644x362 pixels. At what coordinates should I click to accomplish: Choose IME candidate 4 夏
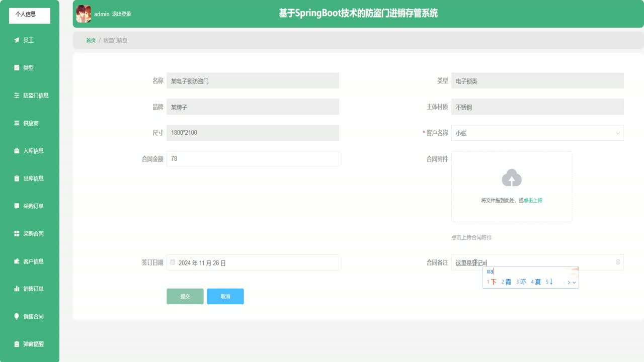click(536, 282)
